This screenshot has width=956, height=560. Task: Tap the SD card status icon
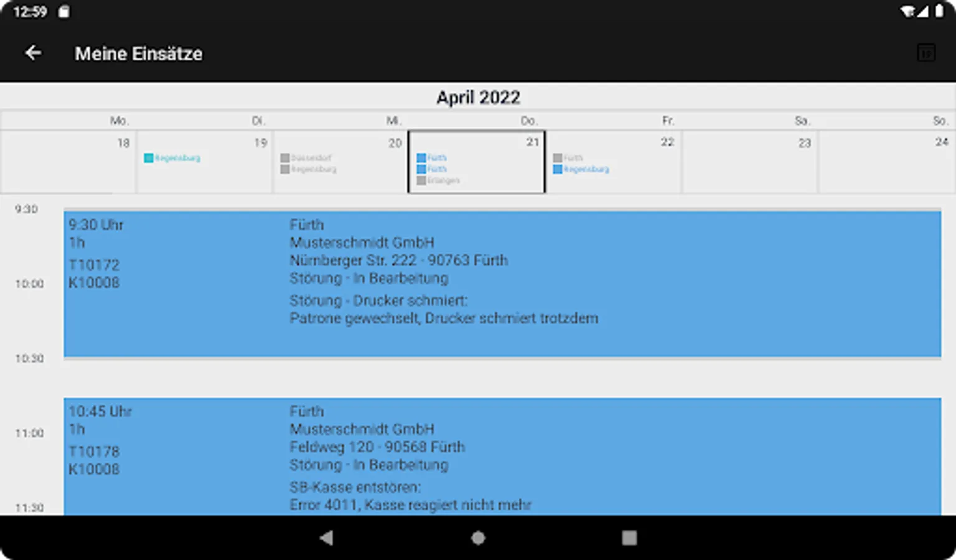(64, 11)
